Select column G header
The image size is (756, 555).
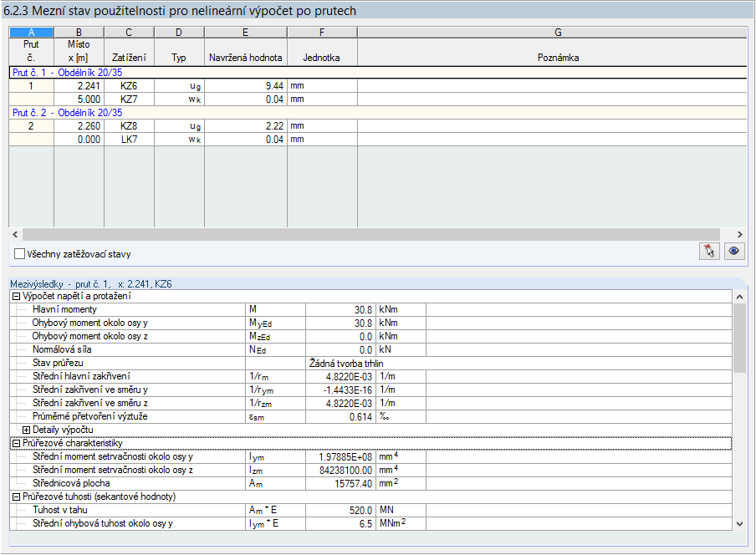[553, 33]
